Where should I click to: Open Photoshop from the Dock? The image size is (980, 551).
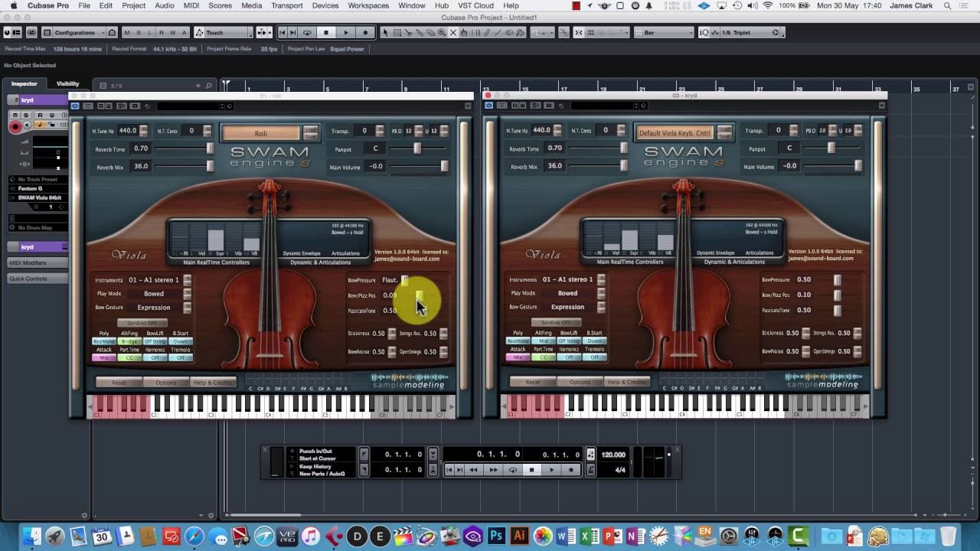[x=495, y=536]
